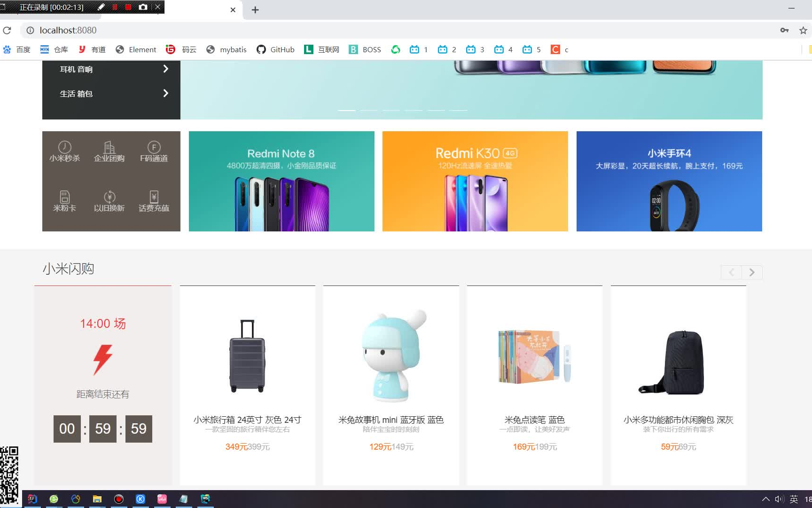
Task: Open the 以旧换新 trade-in shortcut
Action: pyautogui.click(x=109, y=201)
